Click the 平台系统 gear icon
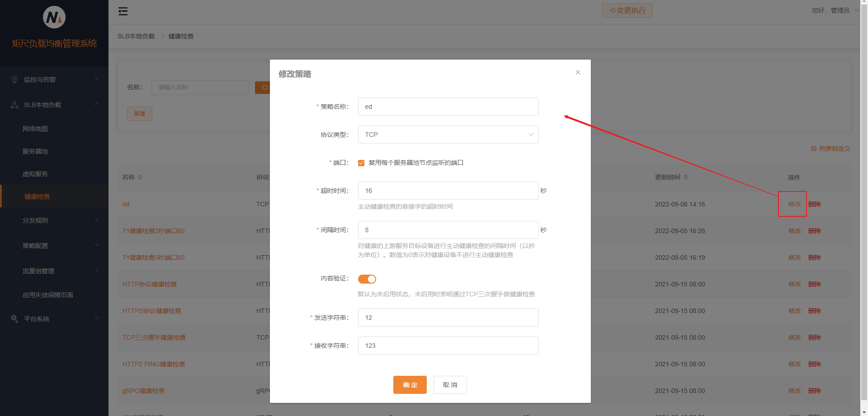Viewport: 868px width, 416px height. click(x=14, y=319)
